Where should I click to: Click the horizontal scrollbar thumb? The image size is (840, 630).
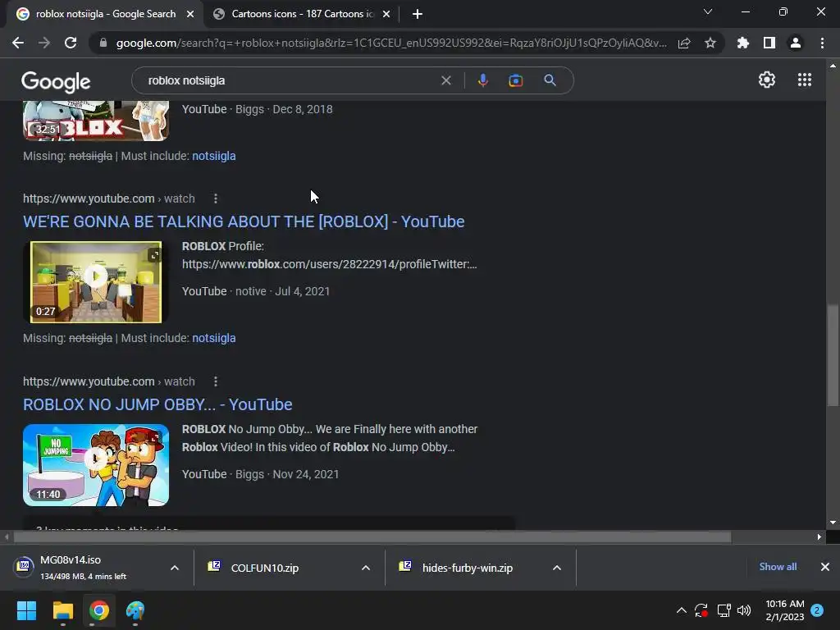coord(372,536)
